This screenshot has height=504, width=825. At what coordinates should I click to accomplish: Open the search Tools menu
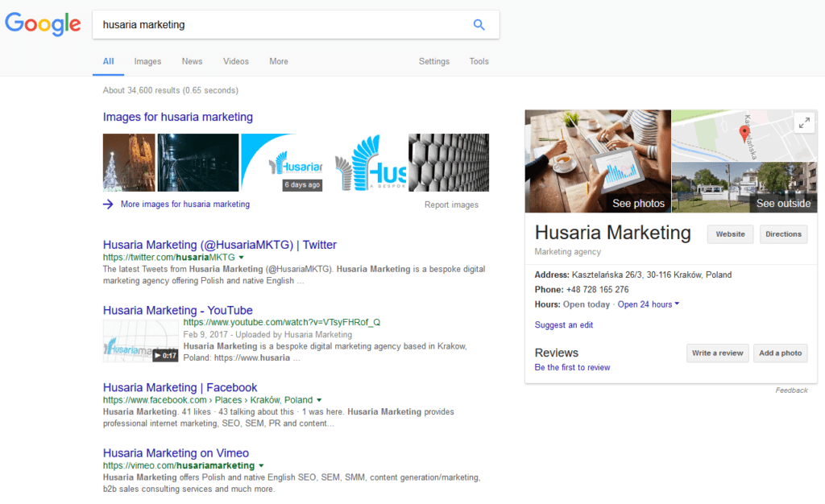(479, 61)
